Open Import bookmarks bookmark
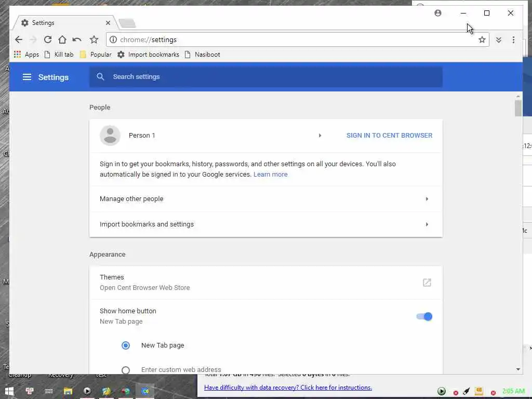The image size is (532, 399). [x=148, y=54]
